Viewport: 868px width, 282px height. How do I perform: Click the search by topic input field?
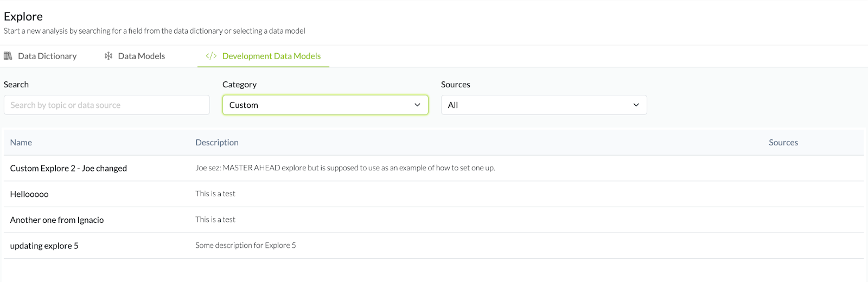pyautogui.click(x=106, y=105)
